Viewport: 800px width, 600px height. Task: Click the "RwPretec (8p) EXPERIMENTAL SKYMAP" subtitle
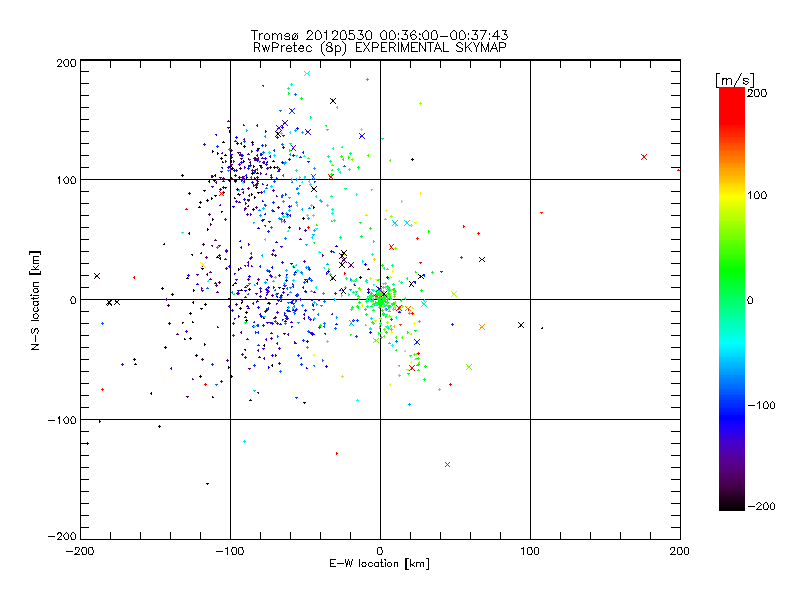click(x=380, y=48)
